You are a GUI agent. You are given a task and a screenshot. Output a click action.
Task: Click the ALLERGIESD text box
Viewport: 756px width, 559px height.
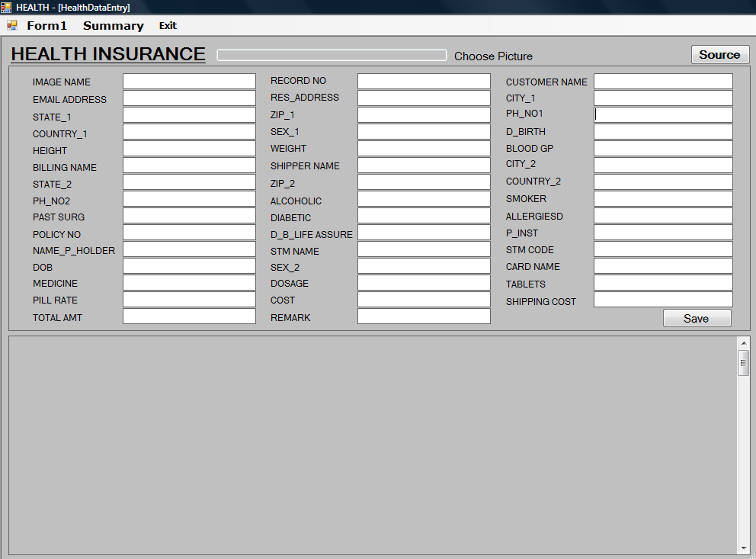click(663, 216)
